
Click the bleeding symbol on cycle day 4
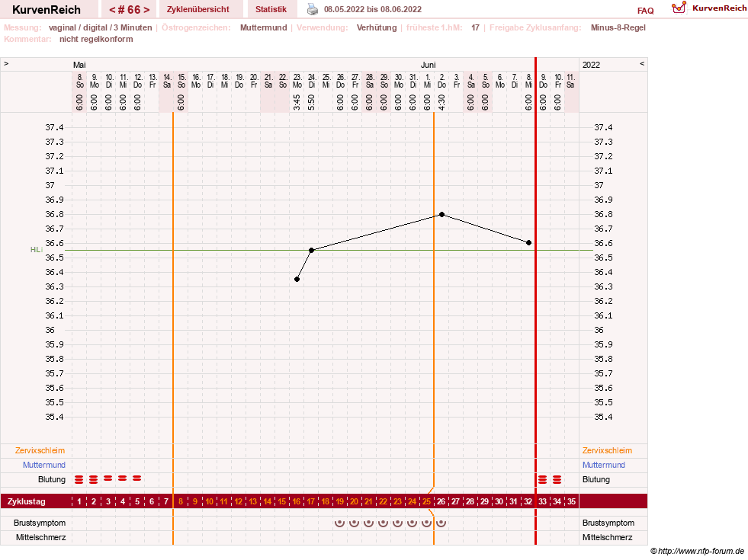(123, 478)
